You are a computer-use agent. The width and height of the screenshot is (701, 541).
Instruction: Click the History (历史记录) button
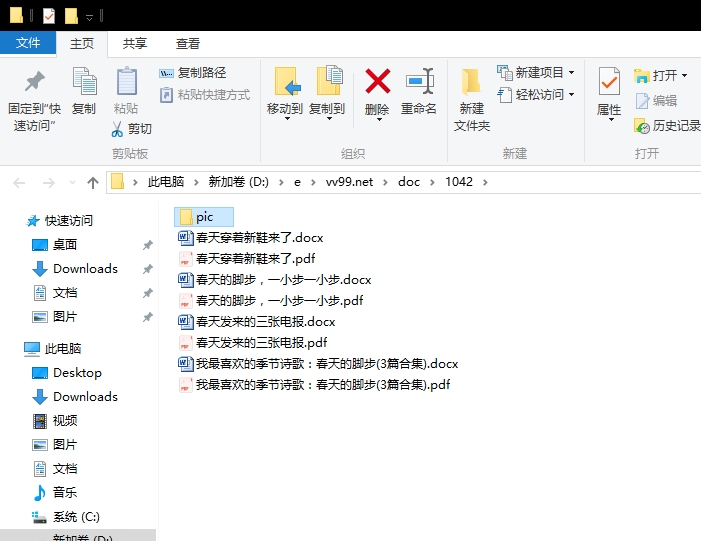(667, 126)
